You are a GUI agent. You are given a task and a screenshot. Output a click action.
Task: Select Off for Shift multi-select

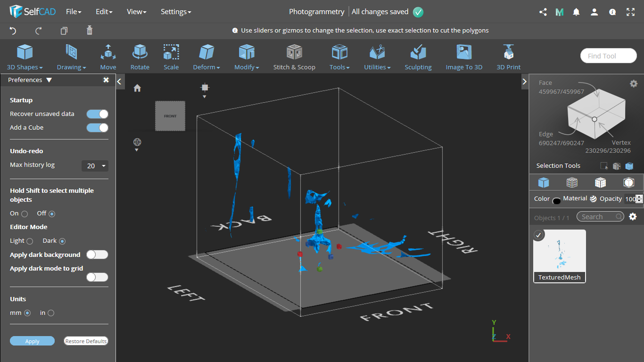point(52,214)
